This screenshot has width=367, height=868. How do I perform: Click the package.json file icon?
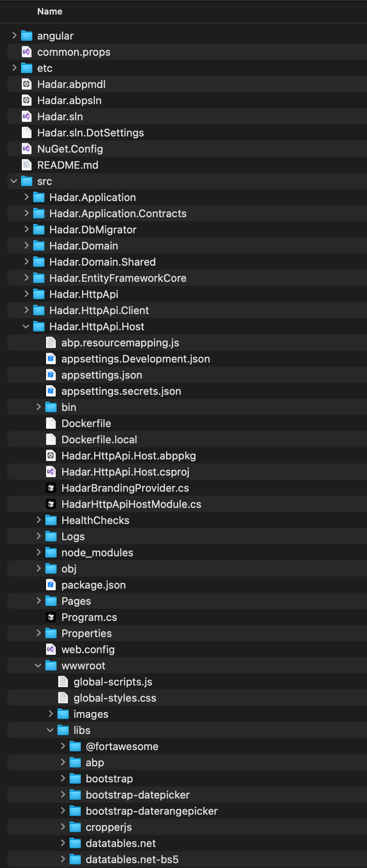pyautogui.click(x=51, y=585)
